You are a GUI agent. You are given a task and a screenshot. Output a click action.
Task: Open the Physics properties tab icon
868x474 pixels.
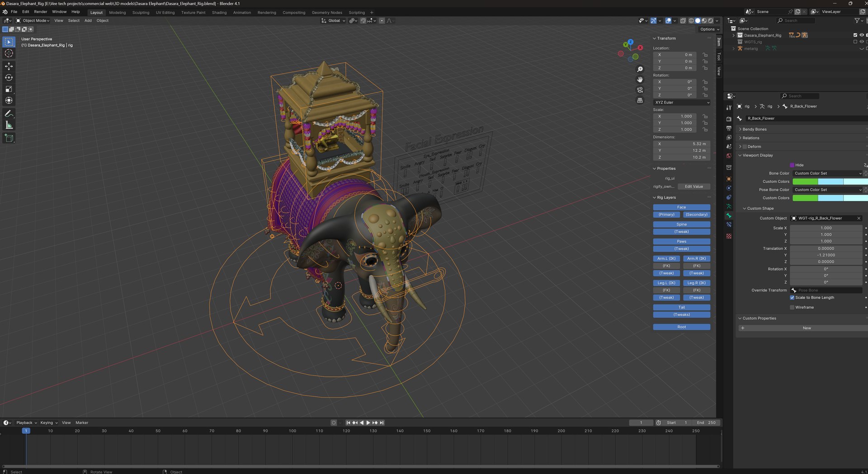[729, 188]
